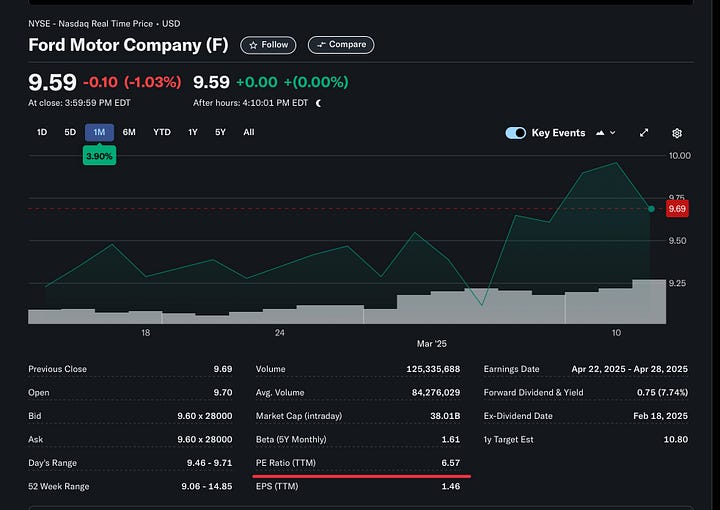Click the 1y Target Est value 10.80

(x=676, y=439)
